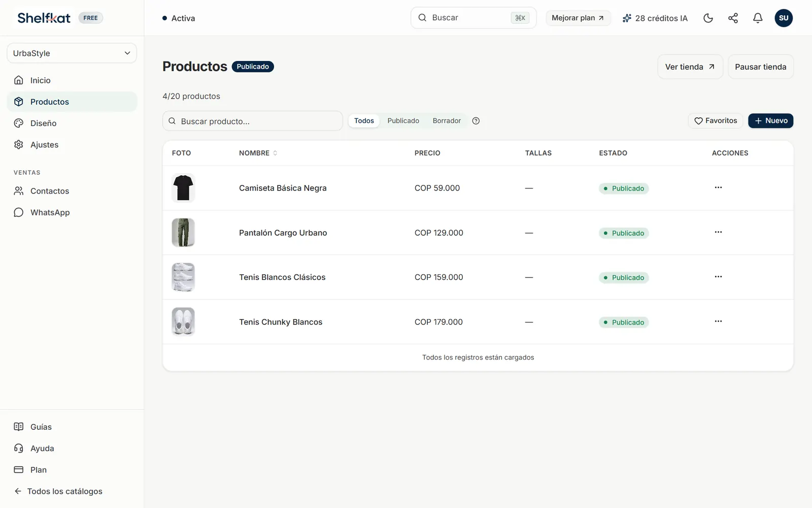Viewport: 812px width, 508px height.
Task: Click the COP 129.000 price cell
Action: tap(439, 233)
